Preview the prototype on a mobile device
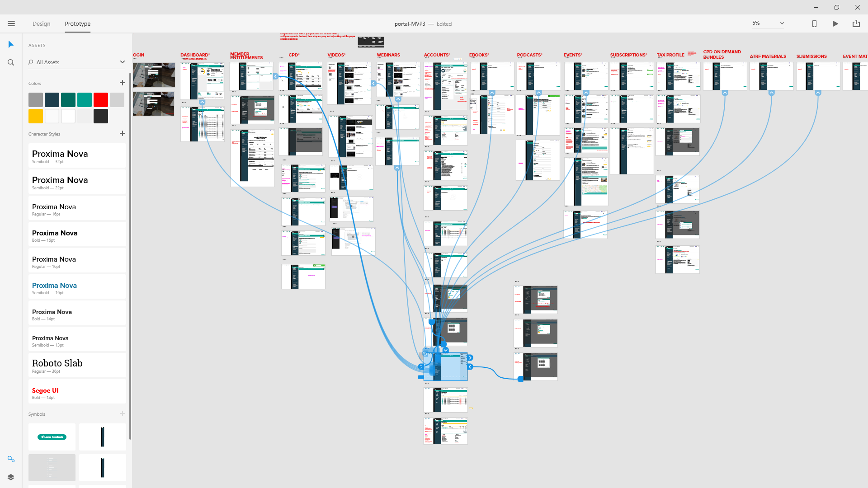 point(814,23)
